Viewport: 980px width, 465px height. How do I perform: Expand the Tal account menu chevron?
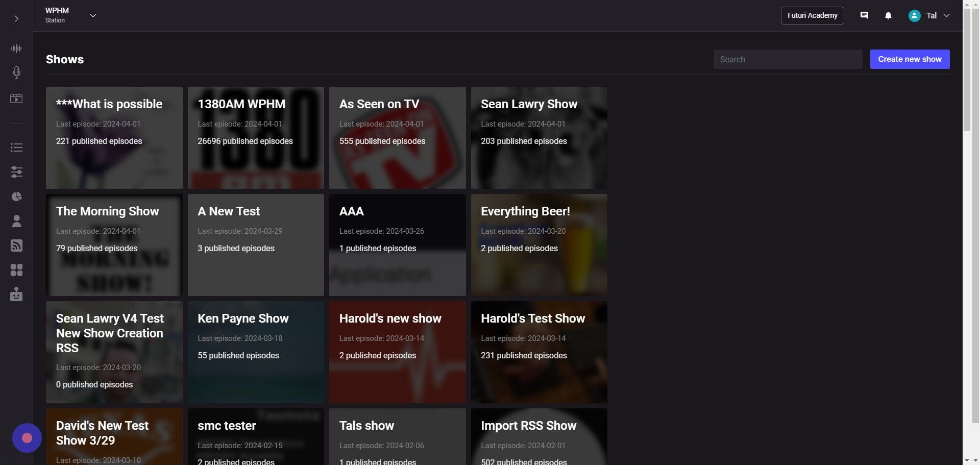click(946, 16)
